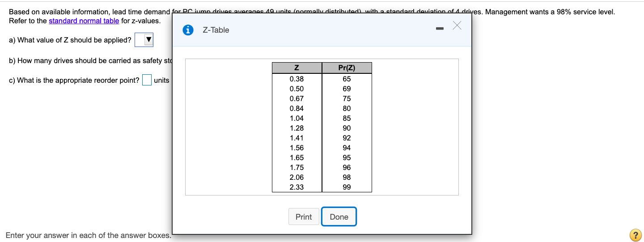
Task: Select the Z column header
Action: pyautogui.click(x=297, y=68)
